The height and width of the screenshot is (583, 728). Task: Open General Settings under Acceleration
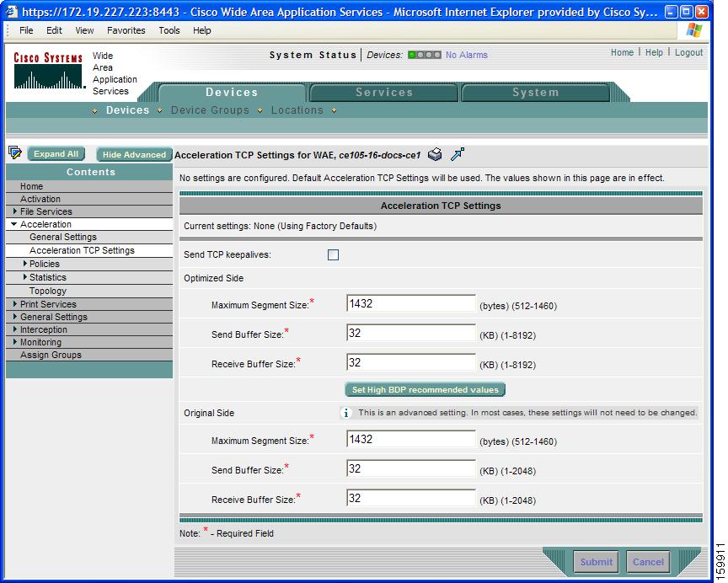(63, 237)
